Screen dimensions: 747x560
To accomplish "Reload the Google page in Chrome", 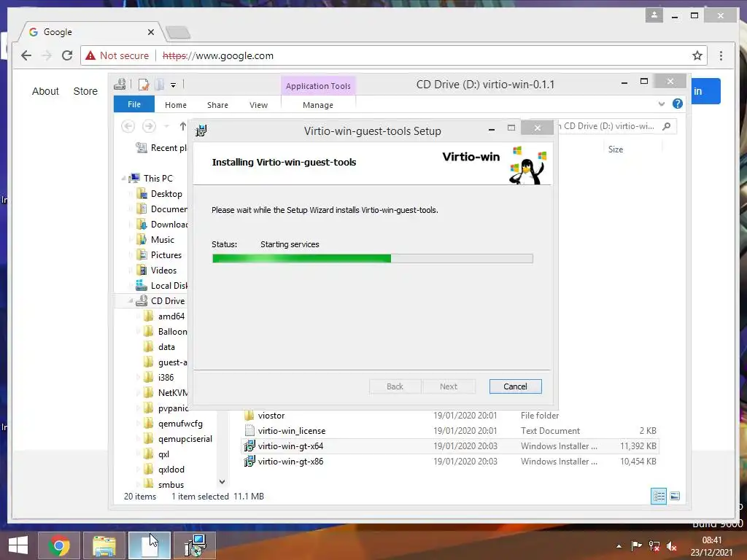I will [x=67, y=55].
